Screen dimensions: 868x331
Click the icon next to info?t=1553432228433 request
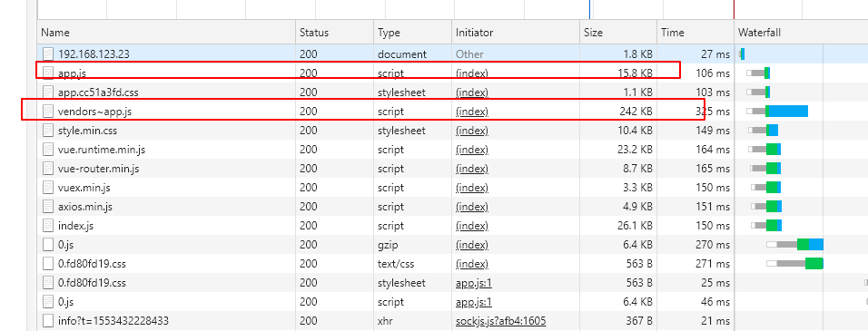[x=48, y=321]
